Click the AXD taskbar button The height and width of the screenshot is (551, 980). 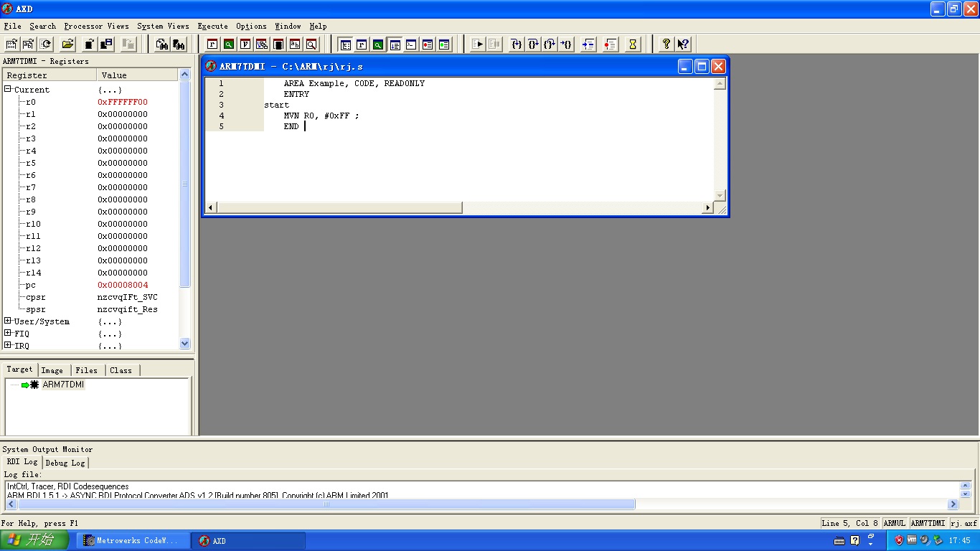coord(249,540)
